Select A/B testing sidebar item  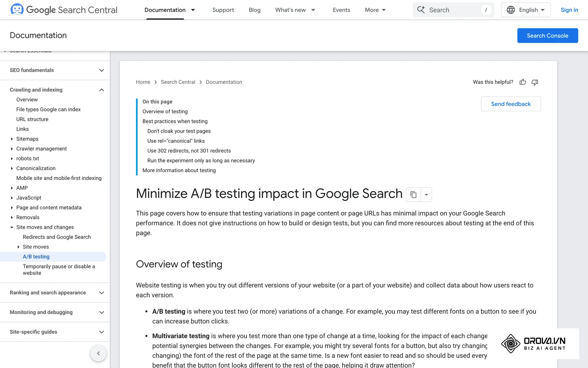pyautogui.click(x=53, y=256)
